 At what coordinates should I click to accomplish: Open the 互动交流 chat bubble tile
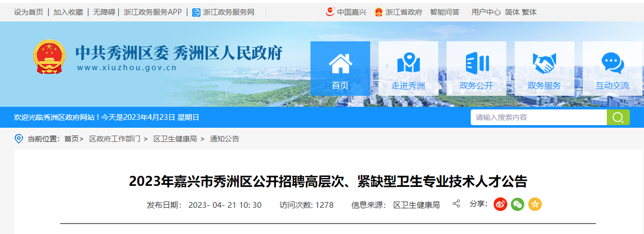(613, 69)
